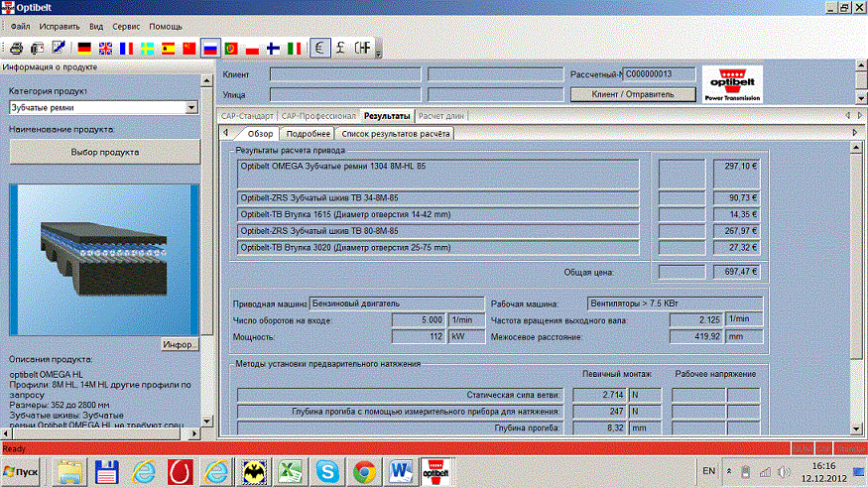Image resolution: width=868 pixels, height=488 pixels.
Task: Click total price 697,47 € field
Action: tap(736, 272)
